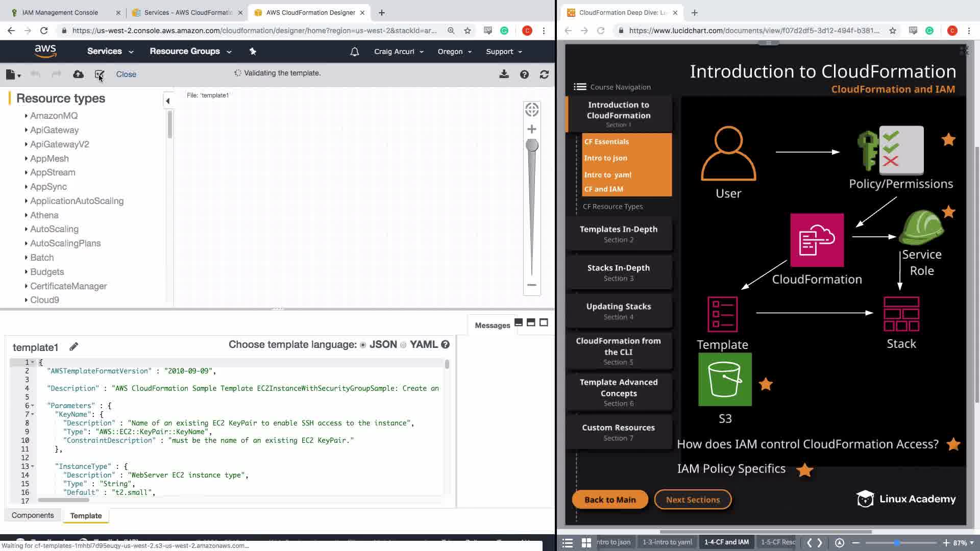Click the Next Sections button

(x=693, y=499)
